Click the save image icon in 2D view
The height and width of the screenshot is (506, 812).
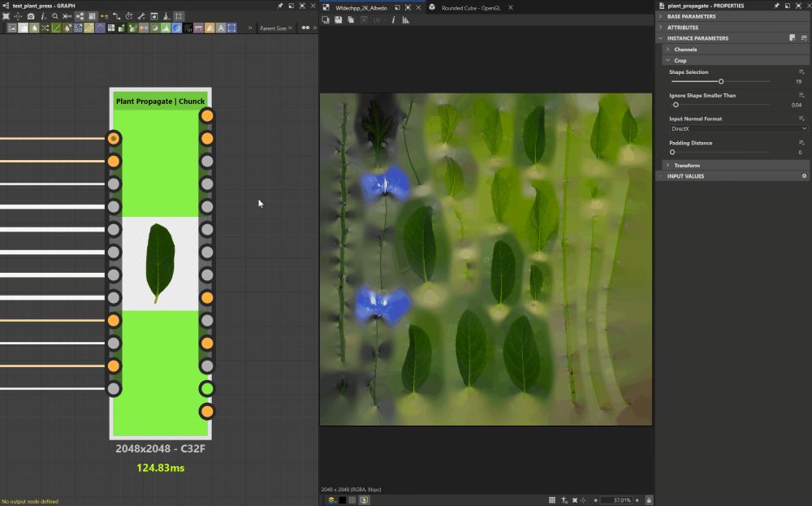(337, 19)
